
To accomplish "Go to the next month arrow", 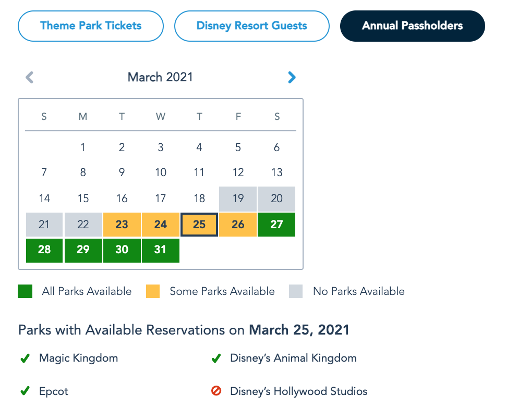I will pos(292,78).
